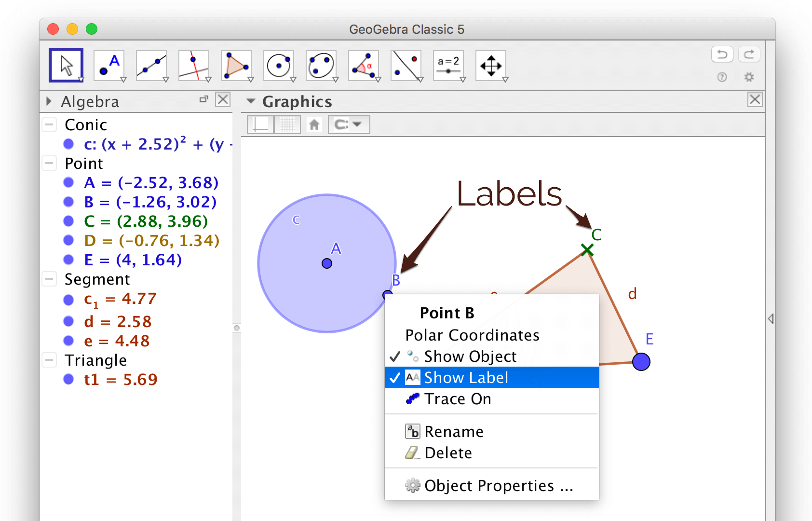Click the Undo button
The height and width of the screenshot is (521, 812).
[722, 55]
